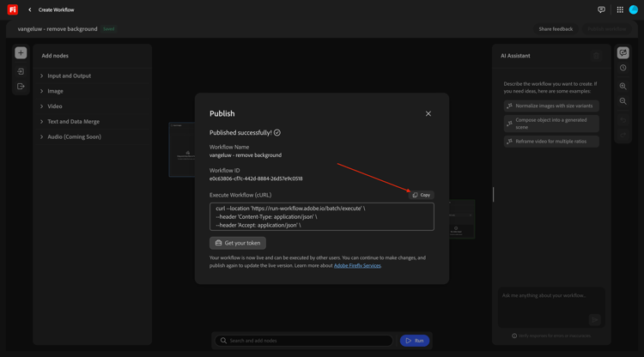Viewport: 644px width, 357px height.
Task: Click the input node icon in left sidebar
Action: pos(21,71)
